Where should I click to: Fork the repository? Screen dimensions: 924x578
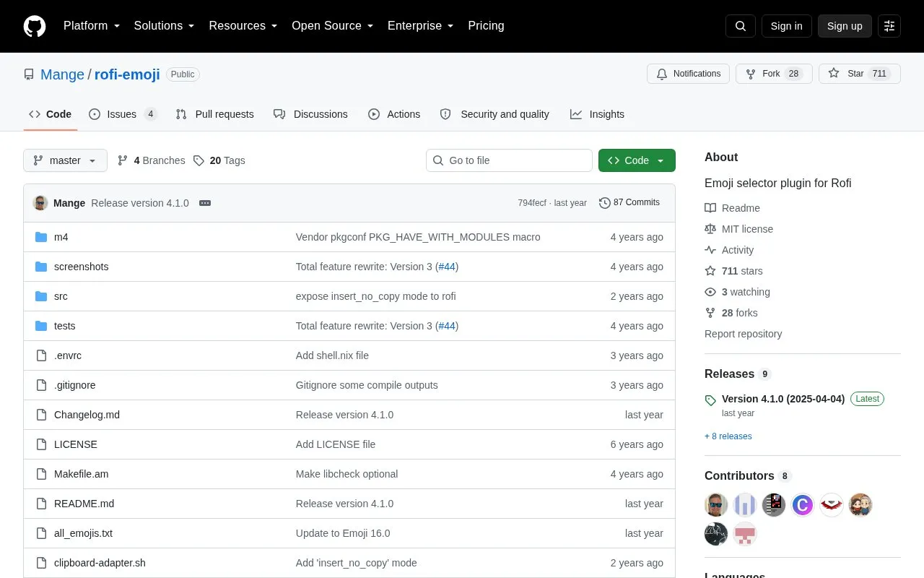774,74
